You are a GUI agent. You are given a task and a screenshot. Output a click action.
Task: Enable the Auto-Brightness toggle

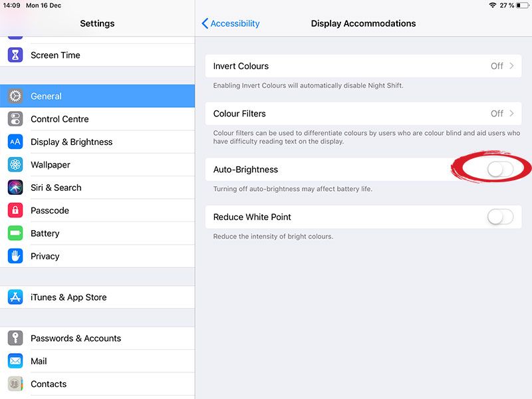click(x=500, y=170)
